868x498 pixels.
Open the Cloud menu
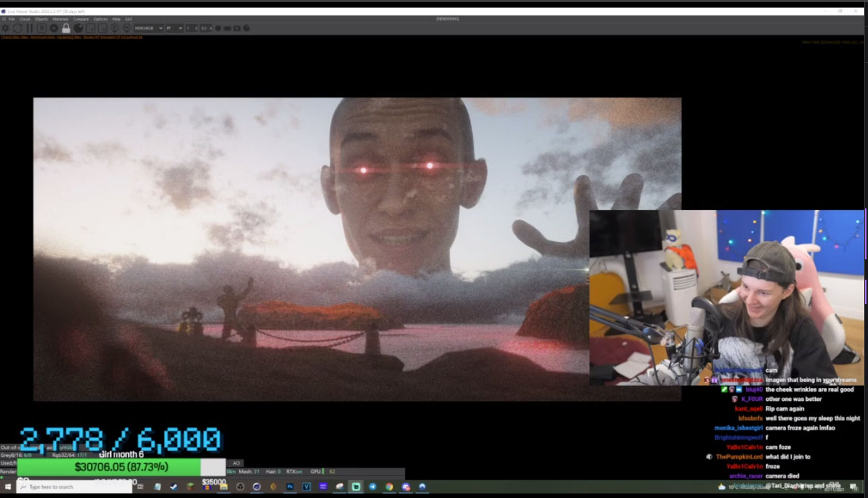pos(25,19)
